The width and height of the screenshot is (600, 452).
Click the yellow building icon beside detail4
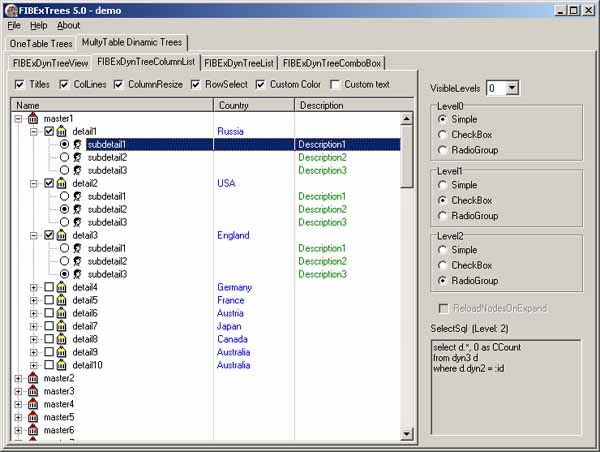coord(62,287)
